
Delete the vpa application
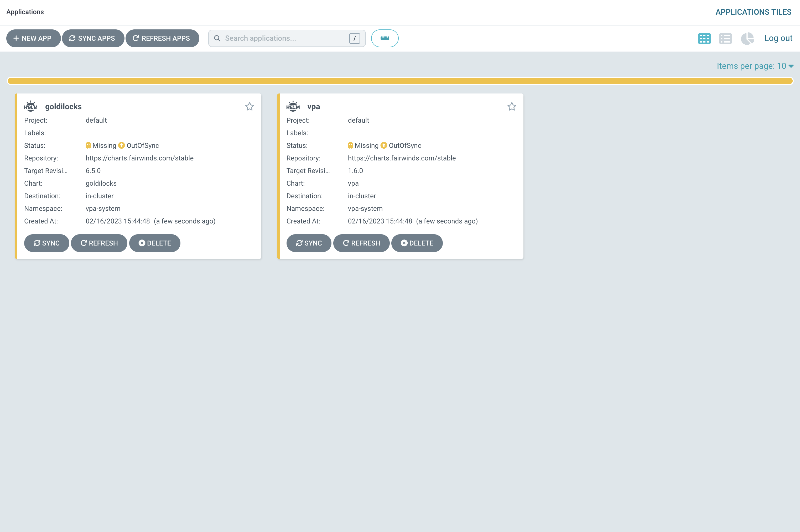[x=417, y=243]
